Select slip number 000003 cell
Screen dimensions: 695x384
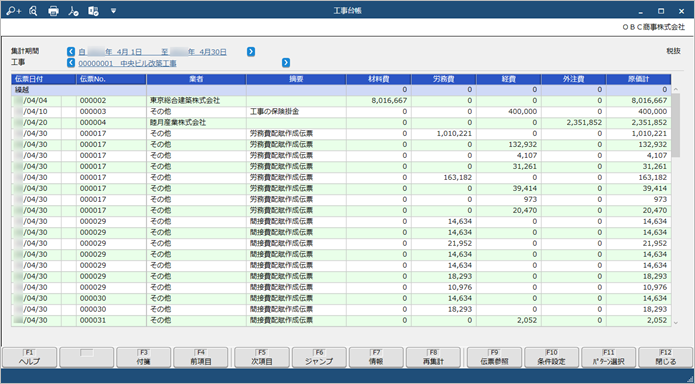tap(111, 112)
